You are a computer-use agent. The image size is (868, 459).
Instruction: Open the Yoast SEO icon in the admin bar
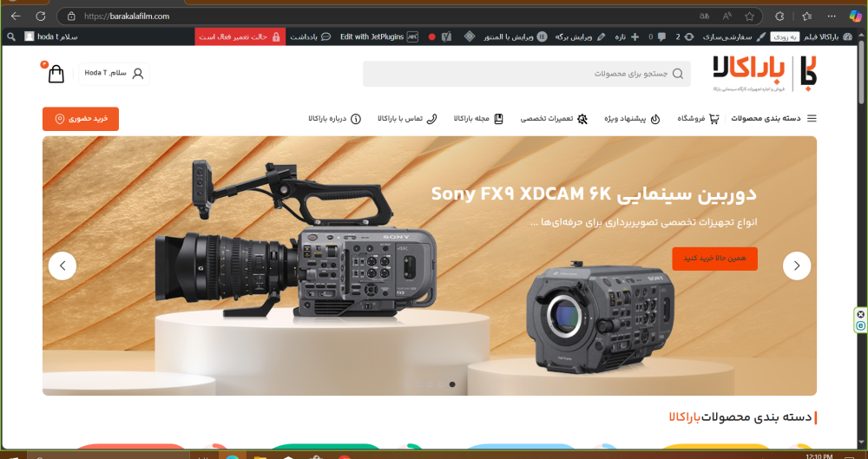coord(446,37)
